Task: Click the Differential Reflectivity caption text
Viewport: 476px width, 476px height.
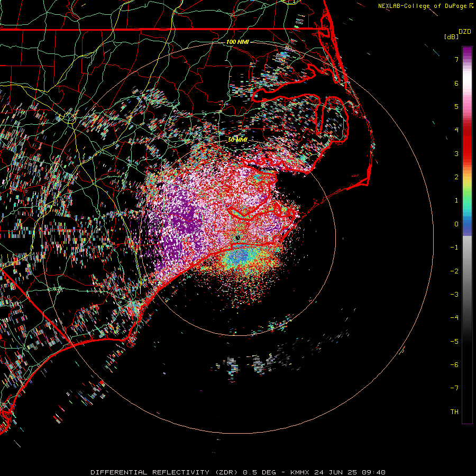Action: 238,472
